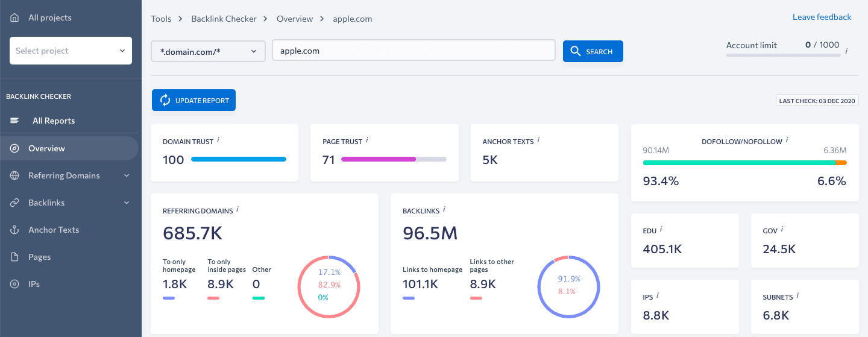Click the 96.5M backlinks value
868x337 pixels.
[x=430, y=233]
